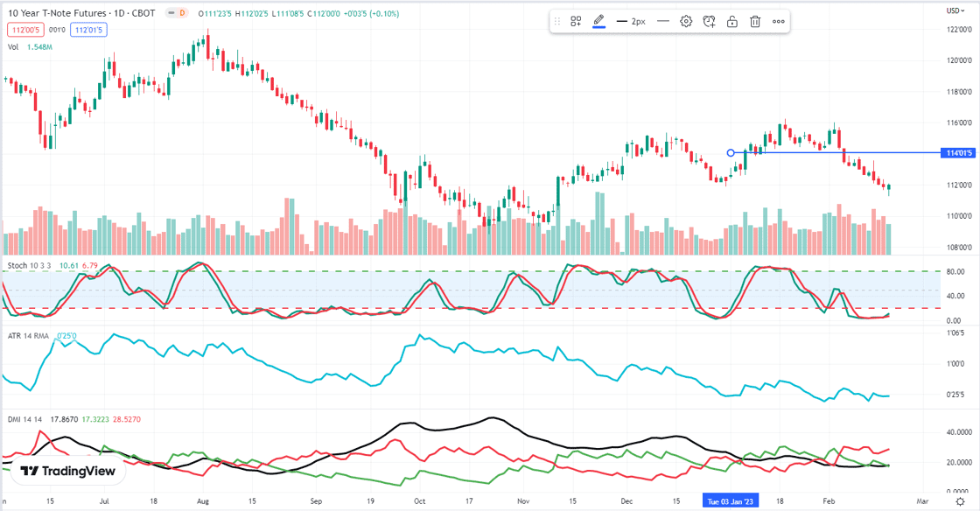Click the 10 Year T-Note Futures symbol title
Image resolution: width=980 pixels, height=511 pixels.
pos(81,13)
